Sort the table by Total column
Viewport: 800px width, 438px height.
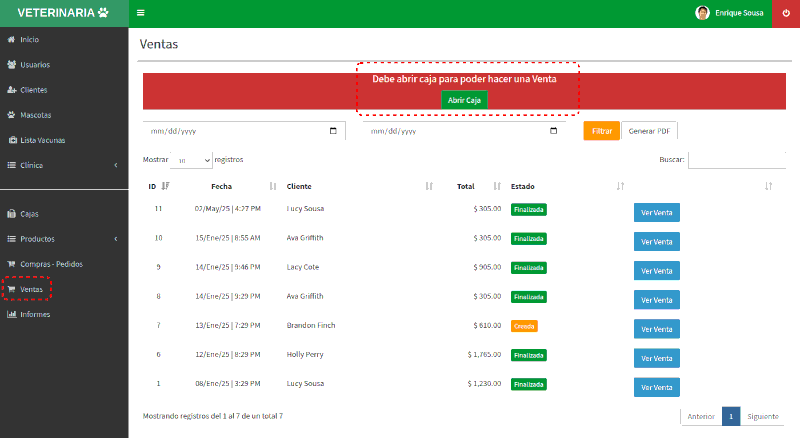(466, 186)
